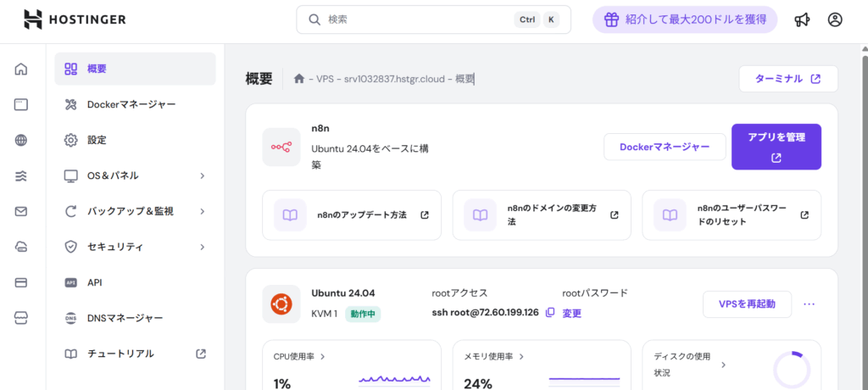Click the アプリを管理 button
868x390 pixels.
776,147
